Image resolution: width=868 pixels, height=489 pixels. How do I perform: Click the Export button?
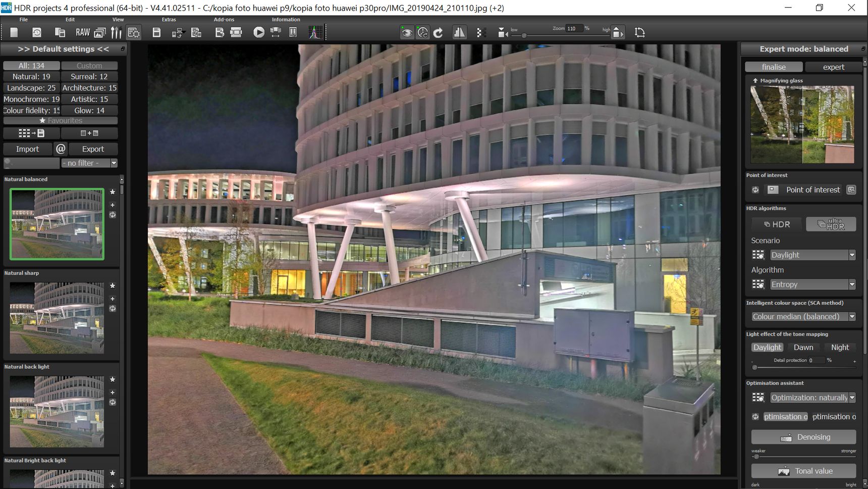coord(93,149)
